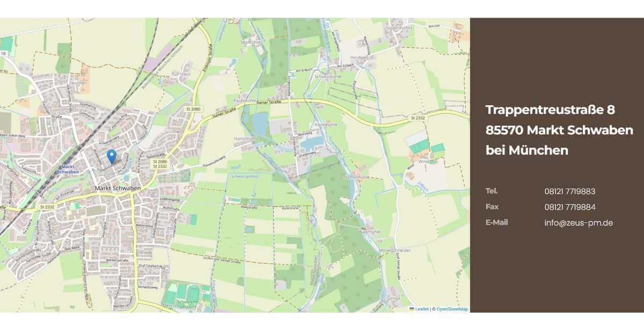The image size is (644, 332).
Task: Click the blue Markt Schwaben railway station label
Action: (x=70, y=169)
